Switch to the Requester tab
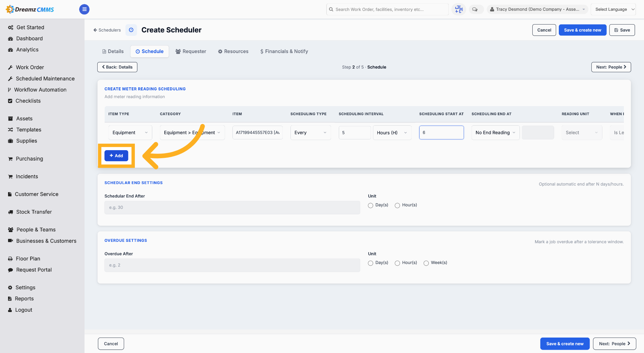Image resolution: width=644 pixels, height=353 pixels. (x=191, y=51)
